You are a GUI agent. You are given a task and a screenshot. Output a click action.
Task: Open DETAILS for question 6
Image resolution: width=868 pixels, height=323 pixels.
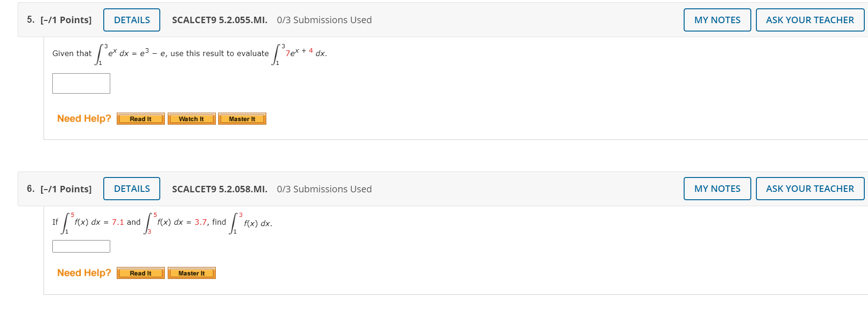(132, 189)
